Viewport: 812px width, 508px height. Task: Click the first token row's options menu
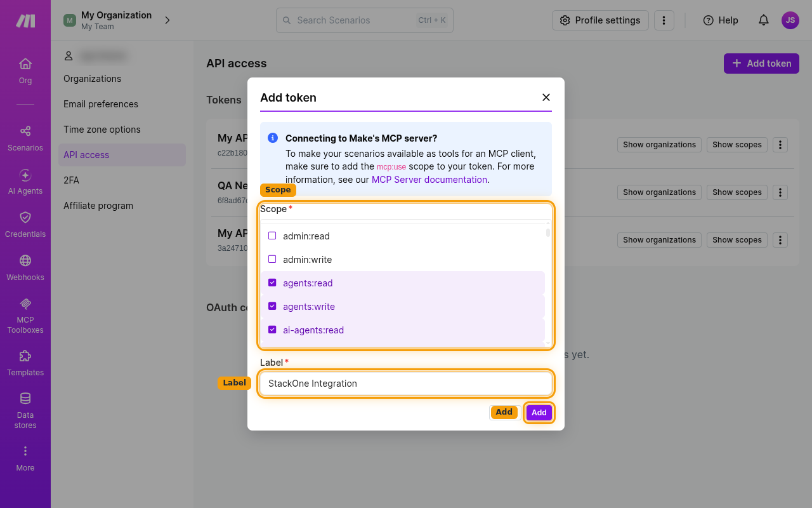coord(780,145)
